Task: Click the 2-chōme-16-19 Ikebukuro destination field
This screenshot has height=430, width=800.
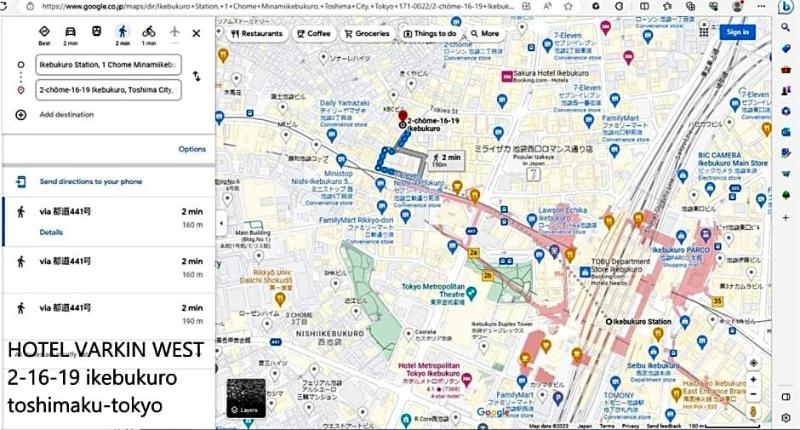Action: [x=108, y=90]
